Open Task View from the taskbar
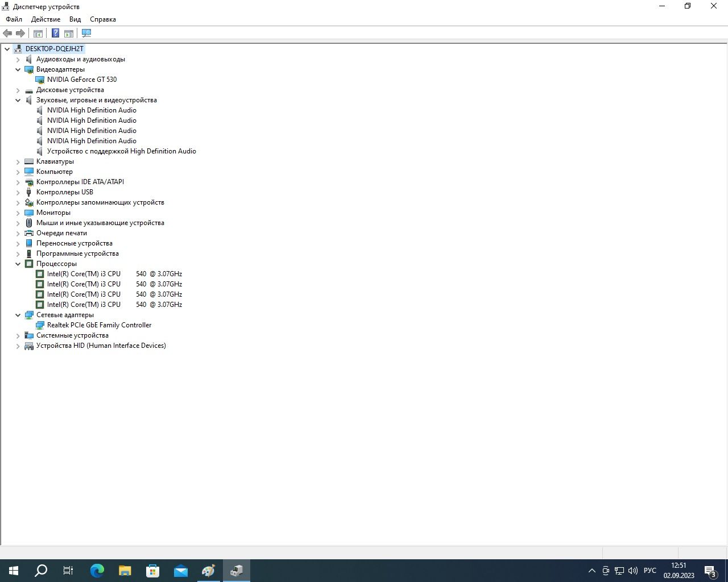 point(68,571)
